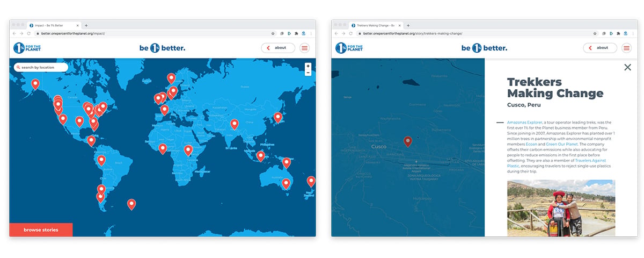This screenshot has height=258, width=644.
Task: Zoom in on the world map
Action: click(308, 66)
